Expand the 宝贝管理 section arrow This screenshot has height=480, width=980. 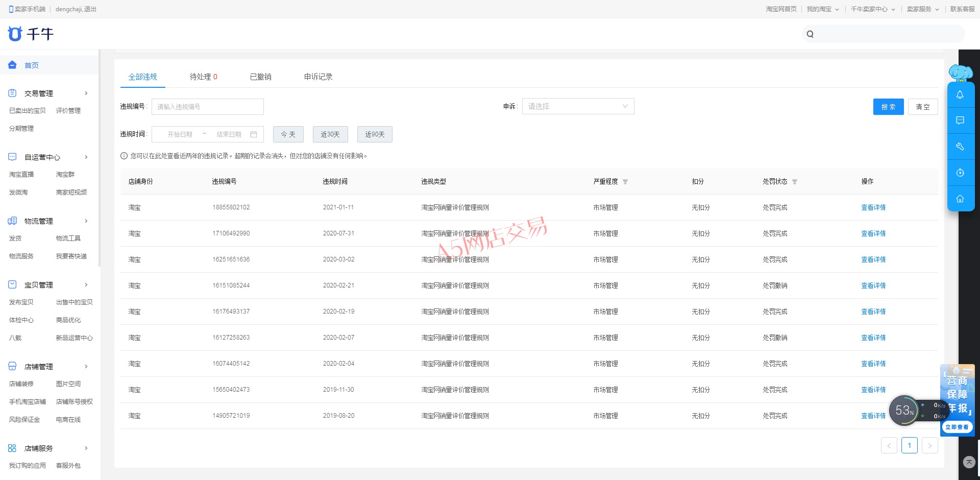point(86,284)
